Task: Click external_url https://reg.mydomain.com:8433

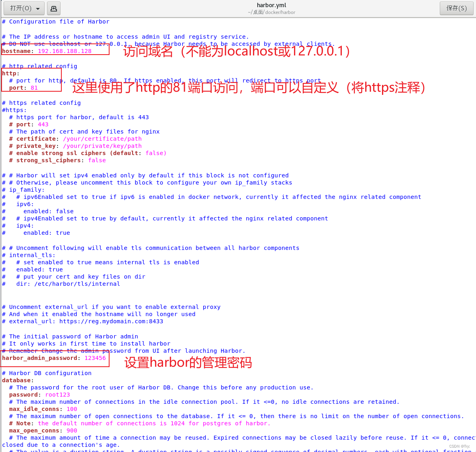Action: pos(111,321)
